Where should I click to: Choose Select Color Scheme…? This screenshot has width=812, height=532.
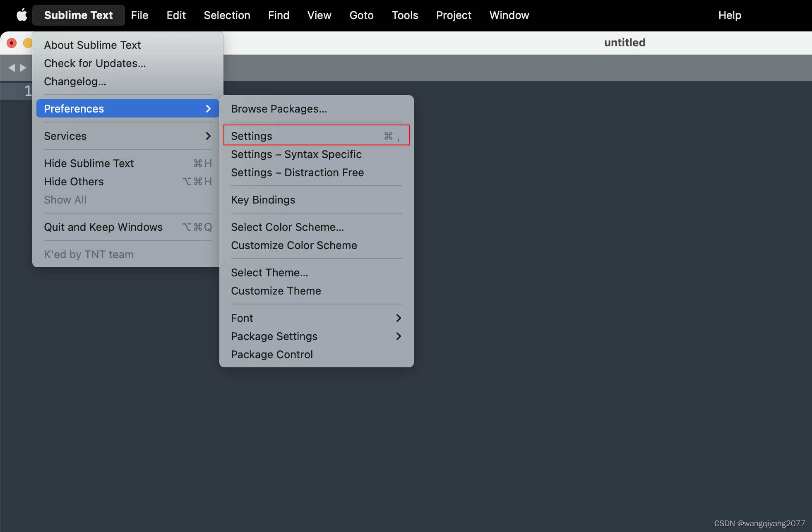tap(317, 227)
